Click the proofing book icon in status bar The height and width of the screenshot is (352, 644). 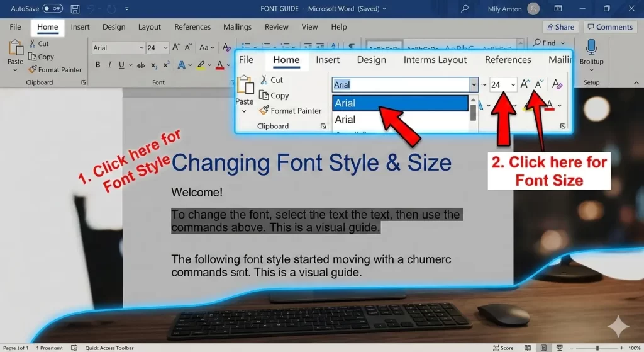tap(74, 348)
